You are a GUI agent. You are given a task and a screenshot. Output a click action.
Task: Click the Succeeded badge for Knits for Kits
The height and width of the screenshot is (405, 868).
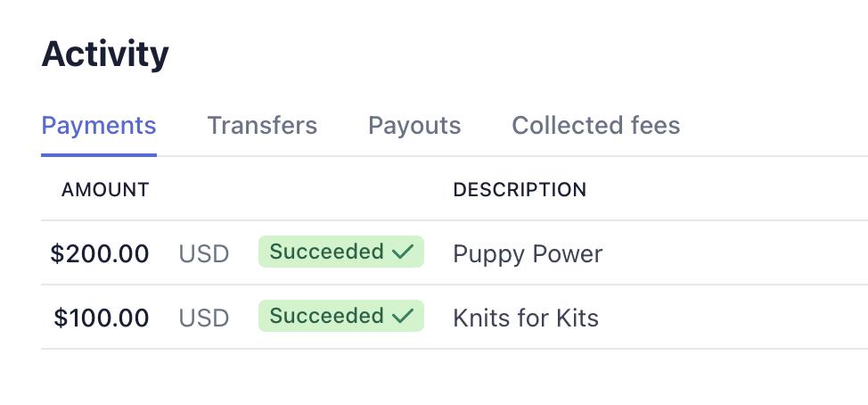[341, 316]
